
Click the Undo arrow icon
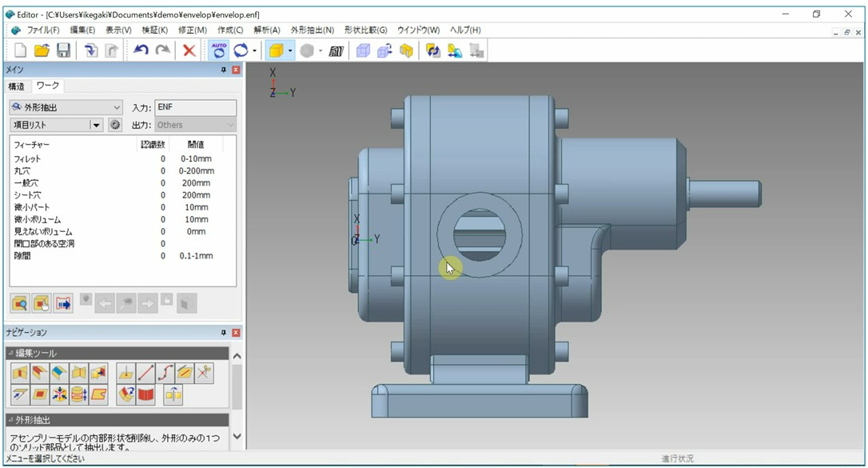pos(141,50)
